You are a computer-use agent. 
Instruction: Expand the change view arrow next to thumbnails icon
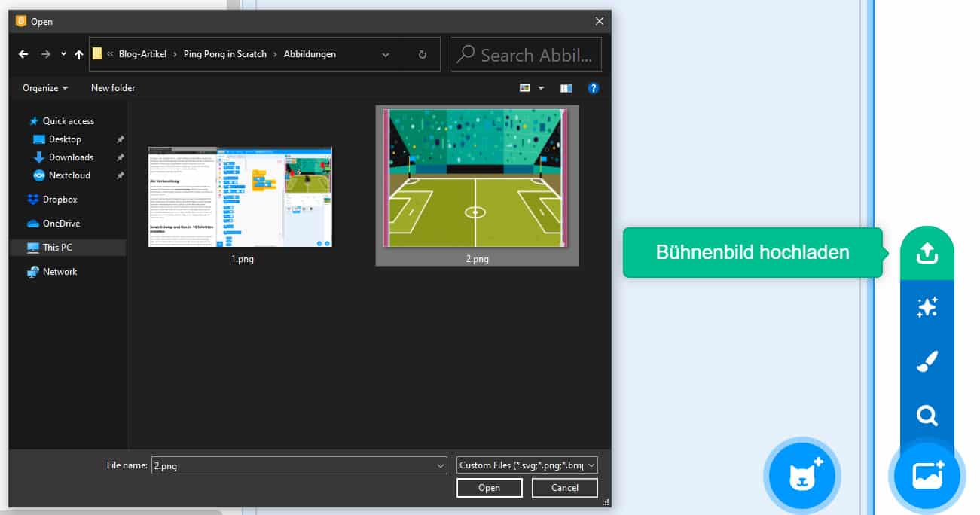tap(541, 87)
